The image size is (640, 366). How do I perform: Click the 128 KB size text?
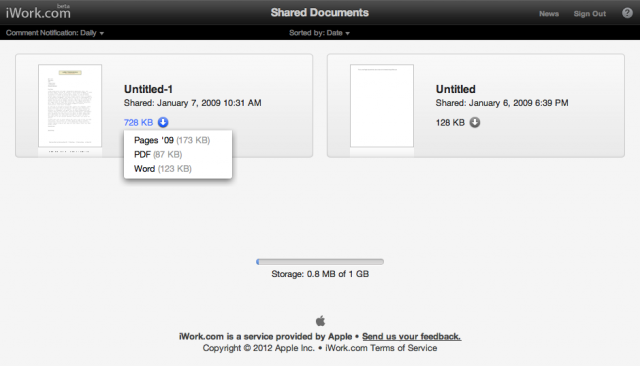(450, 122)
